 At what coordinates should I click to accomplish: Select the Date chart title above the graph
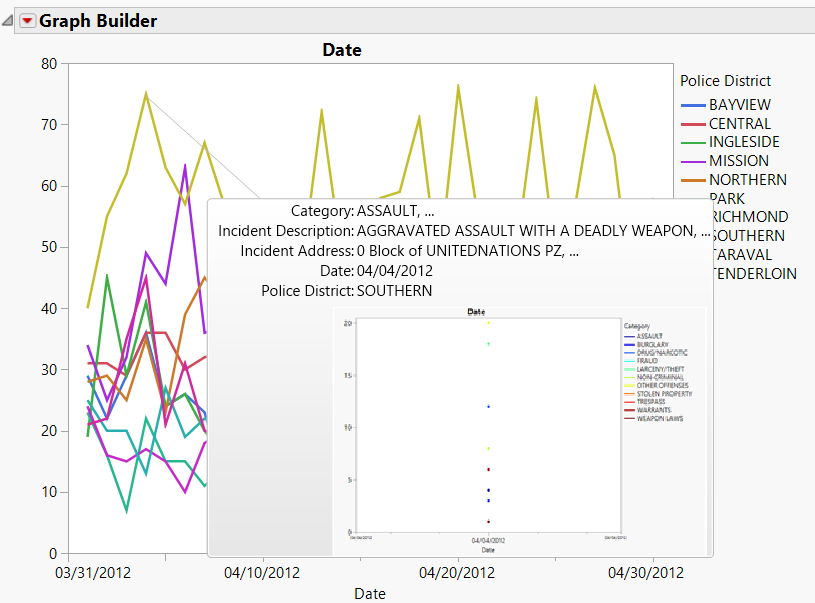(342, 50)
